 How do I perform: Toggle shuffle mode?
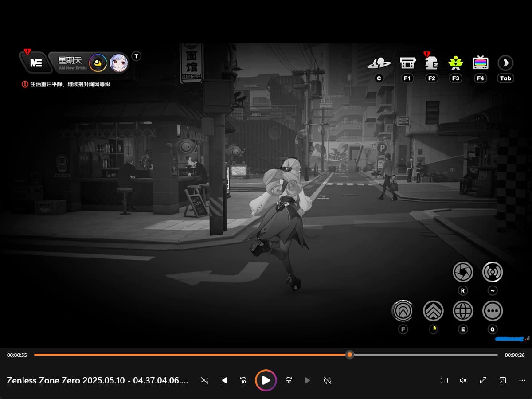point(204,380)
